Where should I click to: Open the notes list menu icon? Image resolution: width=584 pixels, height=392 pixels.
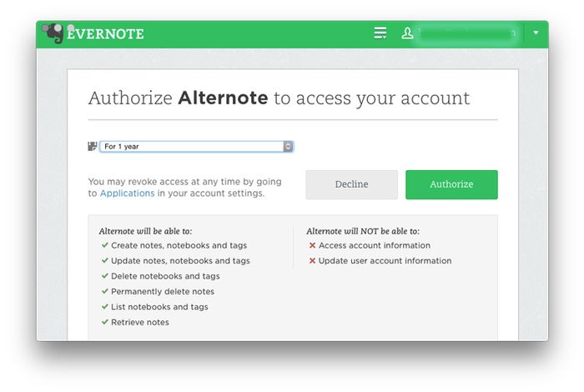coord(380,33)
